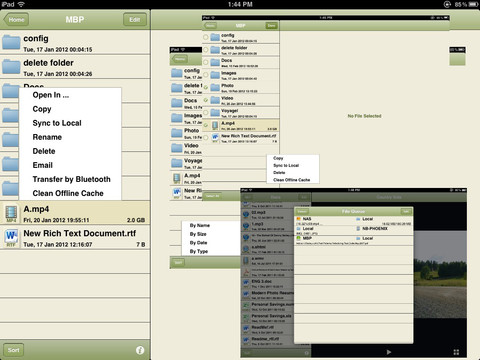
Task: Select Personal Savings.xls icon in the dimmed list
Action: coord(246,317)
